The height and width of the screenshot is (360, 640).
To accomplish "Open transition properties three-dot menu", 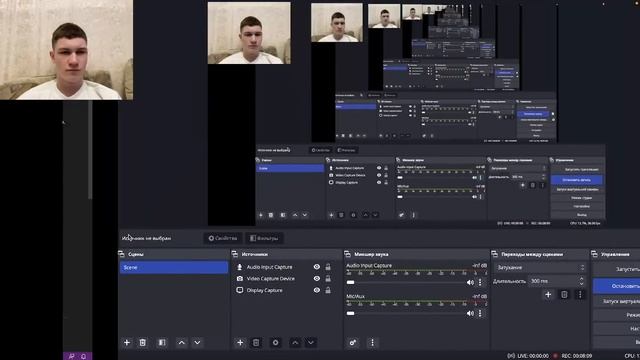I will coord(580,294).
